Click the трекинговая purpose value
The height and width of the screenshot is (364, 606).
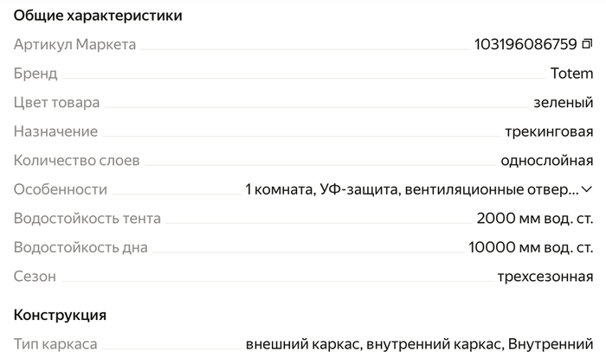pos(549,131)
